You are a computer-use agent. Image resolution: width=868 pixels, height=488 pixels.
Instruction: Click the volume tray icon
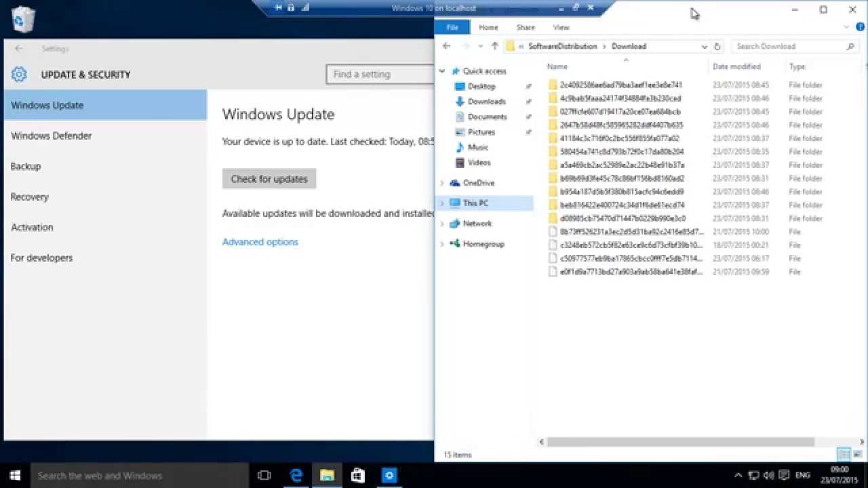(x=769, y=475)
